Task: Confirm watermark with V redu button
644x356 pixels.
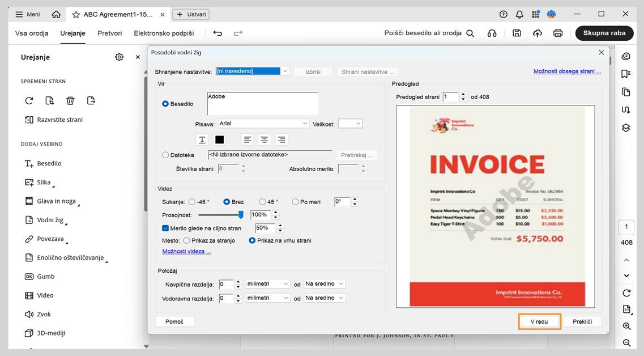Action: pyautogui.click(x=539, y=321)
